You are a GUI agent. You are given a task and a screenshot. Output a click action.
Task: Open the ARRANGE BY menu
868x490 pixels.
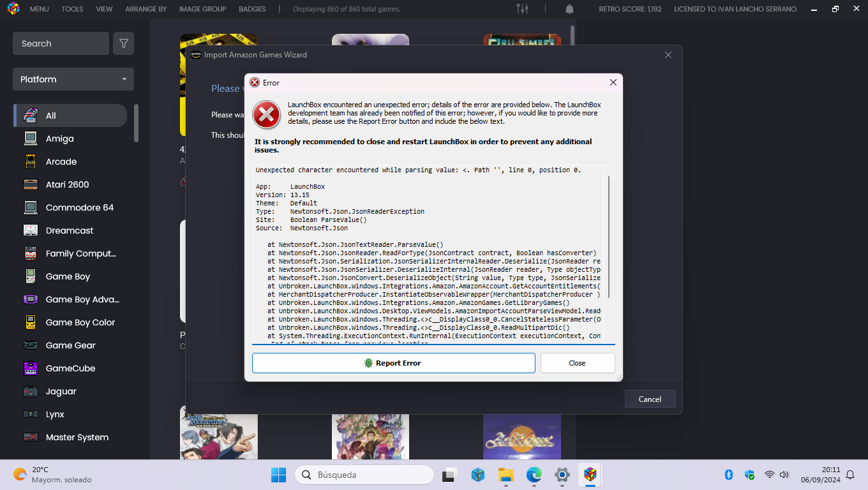point(146,9)
